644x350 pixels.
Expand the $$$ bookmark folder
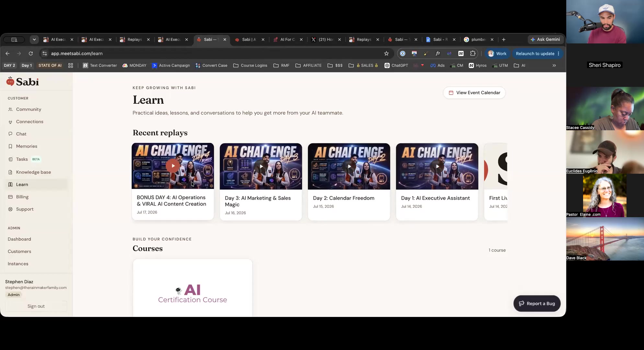coord(335,65)
